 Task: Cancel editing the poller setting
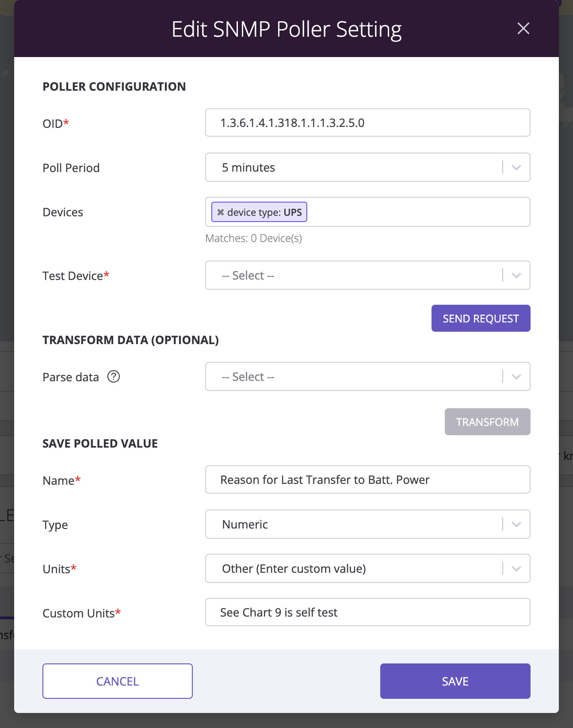[x=118, y=681]
